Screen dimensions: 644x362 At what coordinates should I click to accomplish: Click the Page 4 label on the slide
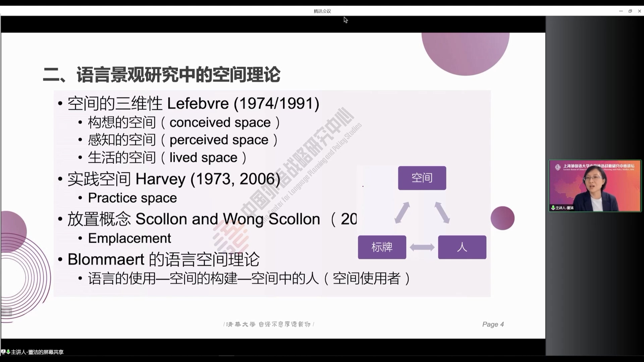pos(493,324)
